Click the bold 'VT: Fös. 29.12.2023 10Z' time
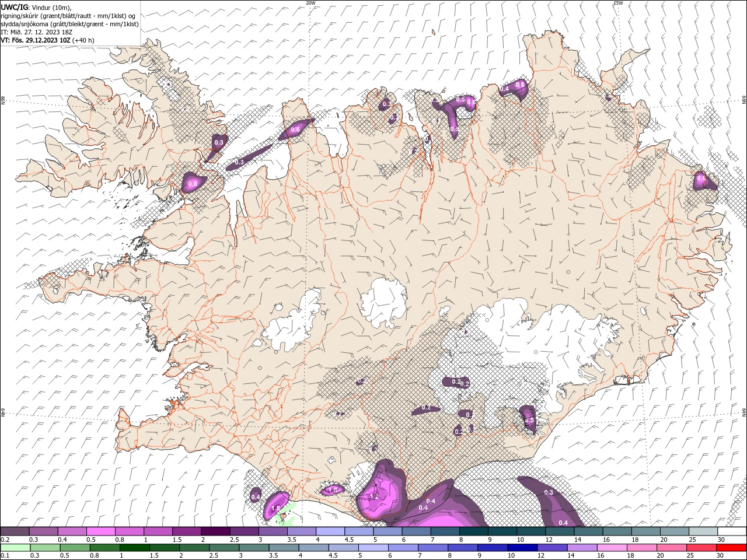 click(36, 40)
